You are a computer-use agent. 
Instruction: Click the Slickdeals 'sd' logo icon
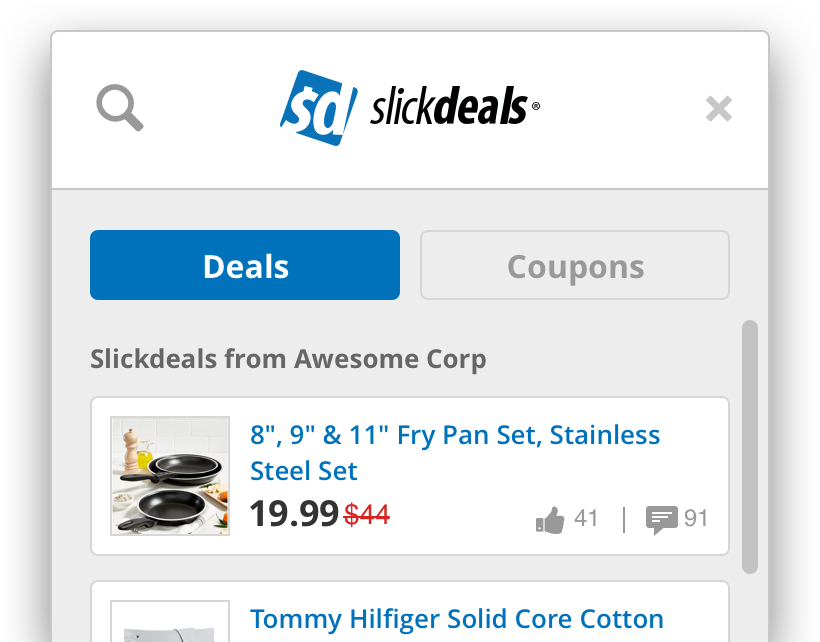click(320, 107)
